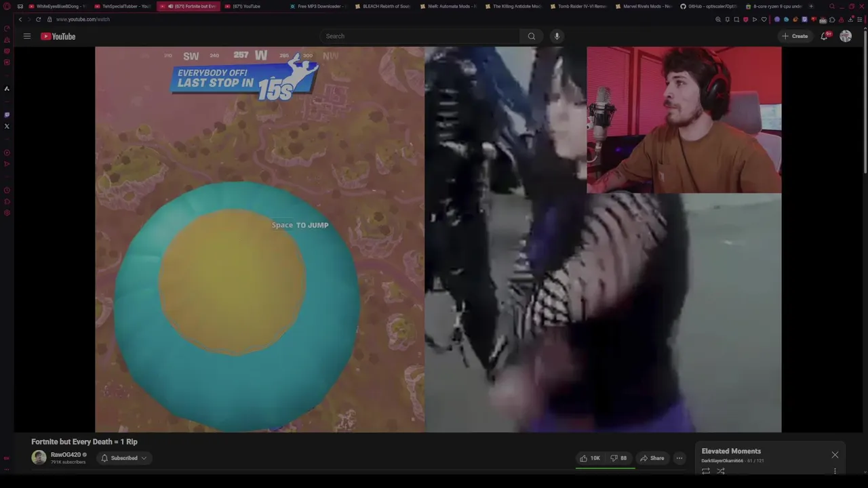Switch to TehSpecialTubber tab
The image size is (868, 488).
pyautogui.click(x=123, y=6)
